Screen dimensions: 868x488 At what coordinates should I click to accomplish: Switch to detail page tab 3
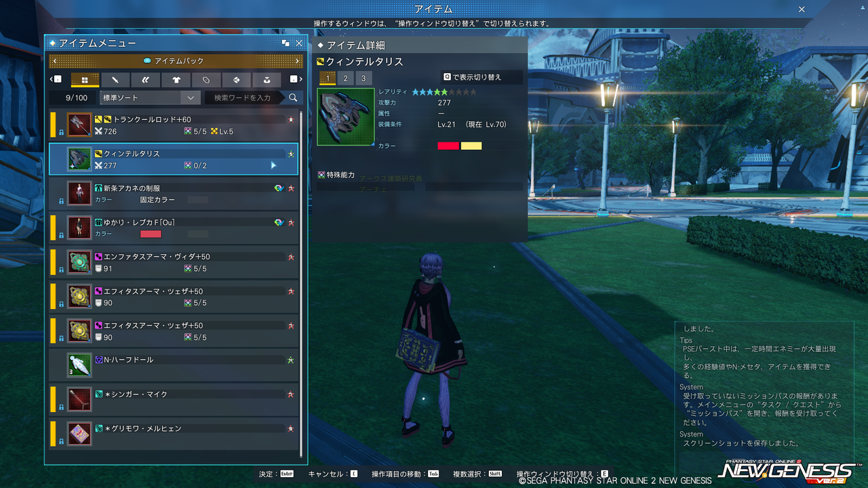click(363, 78)
